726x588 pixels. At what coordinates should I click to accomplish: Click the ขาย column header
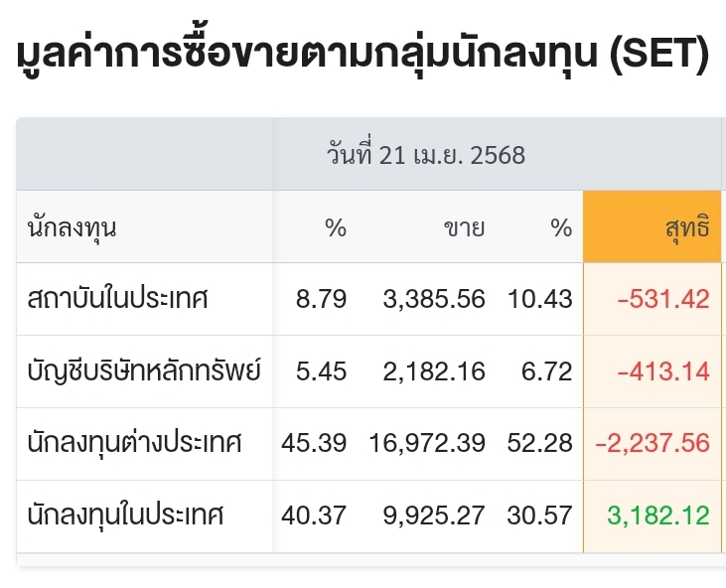pos(465,228)
